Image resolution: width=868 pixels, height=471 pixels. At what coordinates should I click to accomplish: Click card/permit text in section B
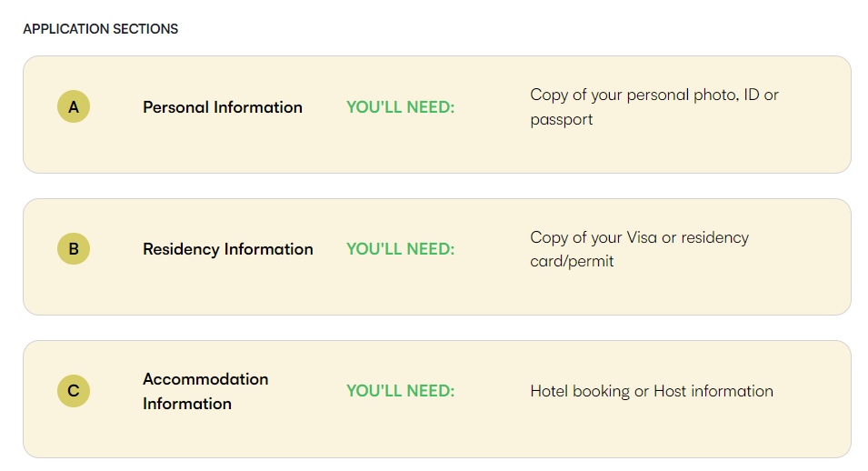click(x=572, y=261)
